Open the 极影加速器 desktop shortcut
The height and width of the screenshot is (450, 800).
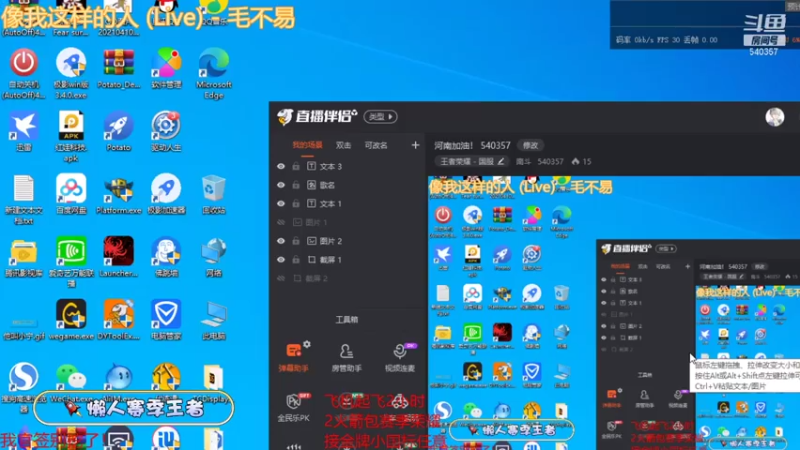[x=166, y=194]
